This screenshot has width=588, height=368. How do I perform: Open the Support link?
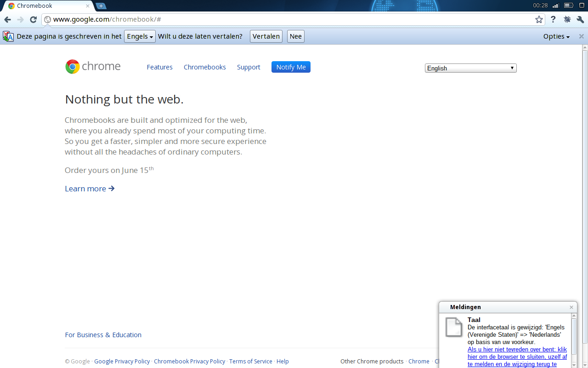coord(249,67)
